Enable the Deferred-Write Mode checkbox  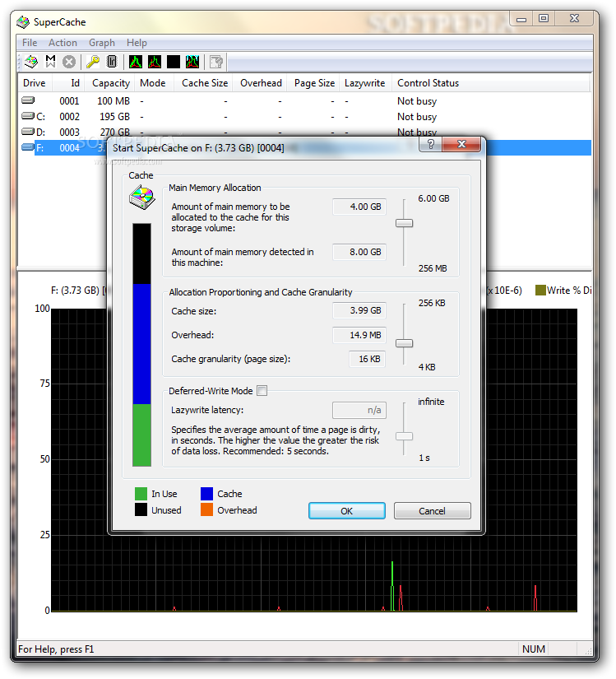point(262,391)
